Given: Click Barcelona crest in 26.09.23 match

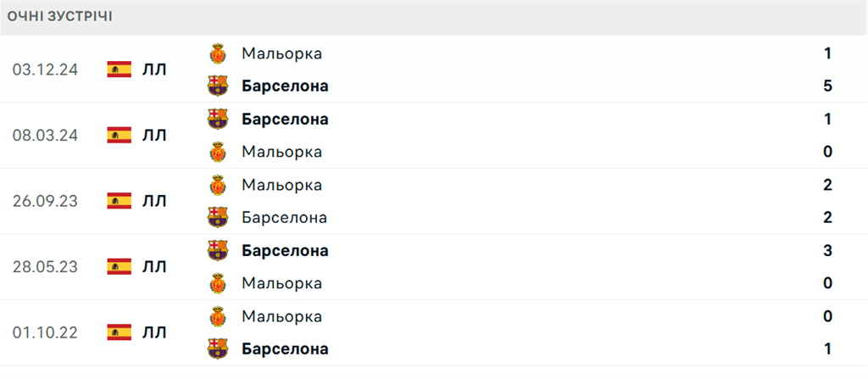Looking at the screenshot, I should 218,218.
